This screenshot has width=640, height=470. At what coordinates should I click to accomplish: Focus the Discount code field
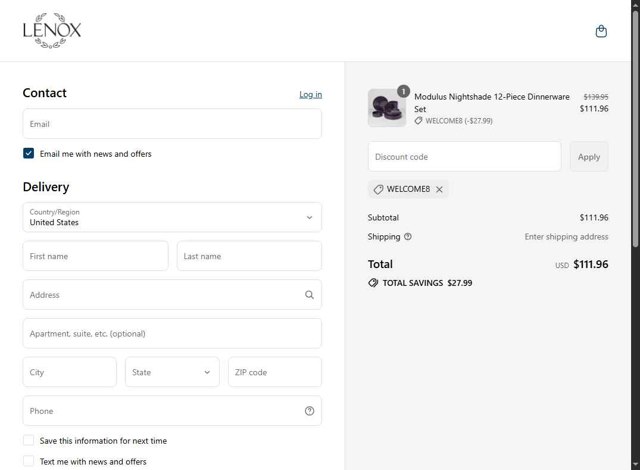pos(464,157)
